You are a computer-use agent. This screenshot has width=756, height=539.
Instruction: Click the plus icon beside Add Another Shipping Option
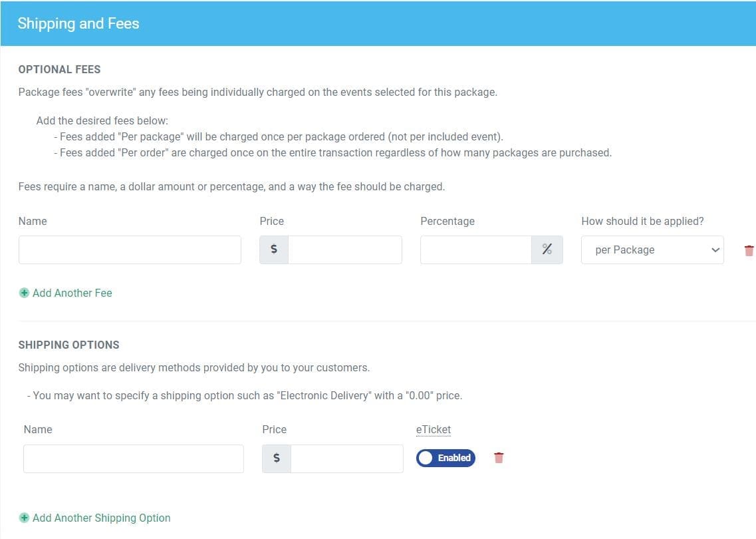tap(24, 518)
